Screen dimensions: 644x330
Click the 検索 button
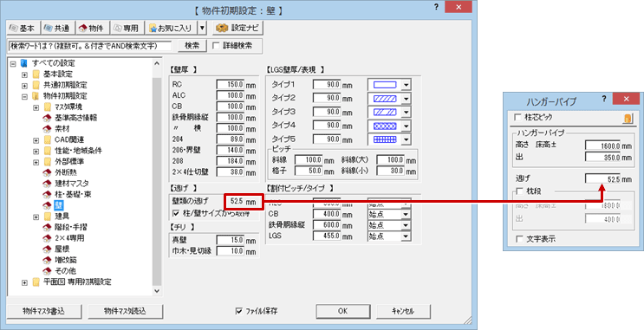pos(192,46)
